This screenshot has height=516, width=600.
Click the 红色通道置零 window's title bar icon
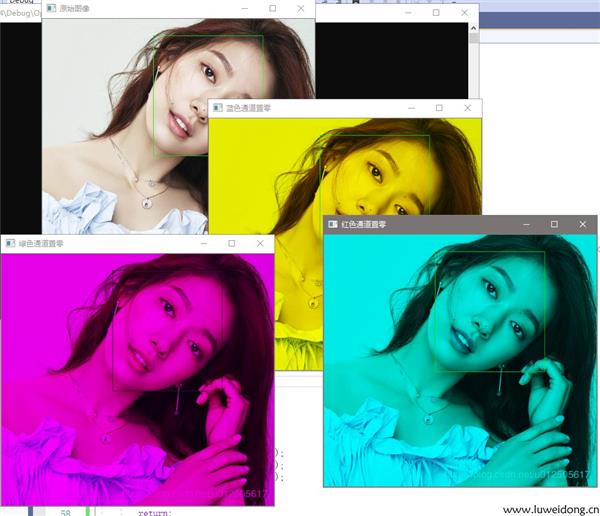click(x=333, y=225)
